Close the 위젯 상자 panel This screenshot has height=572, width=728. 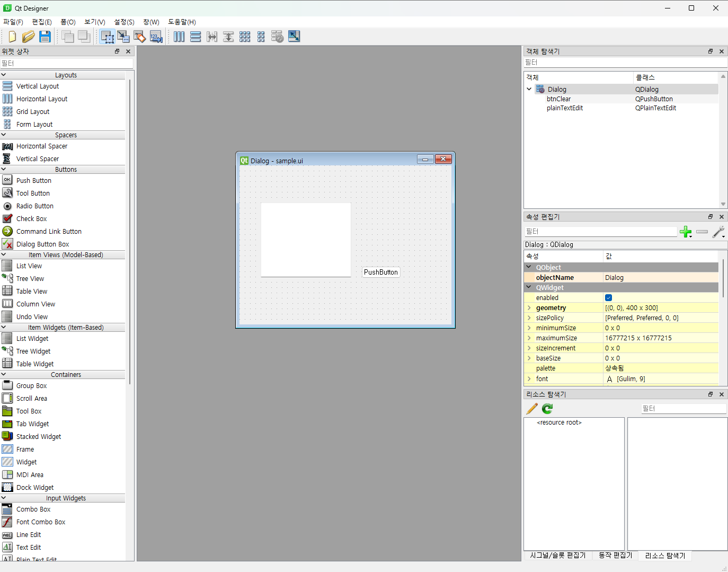pyautogui.click(x=128, y=51)
